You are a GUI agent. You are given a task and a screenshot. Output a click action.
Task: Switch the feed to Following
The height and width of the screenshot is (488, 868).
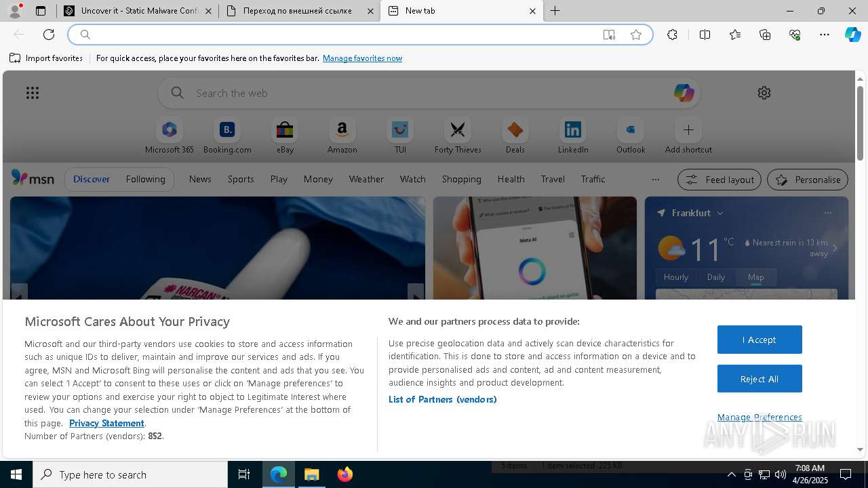tap(145, 179)
